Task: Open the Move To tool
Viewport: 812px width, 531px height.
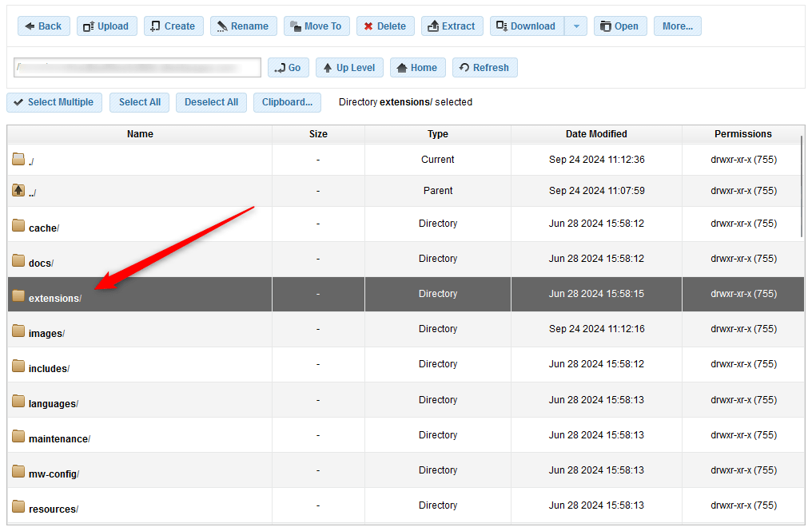Action: click(293, 26)
